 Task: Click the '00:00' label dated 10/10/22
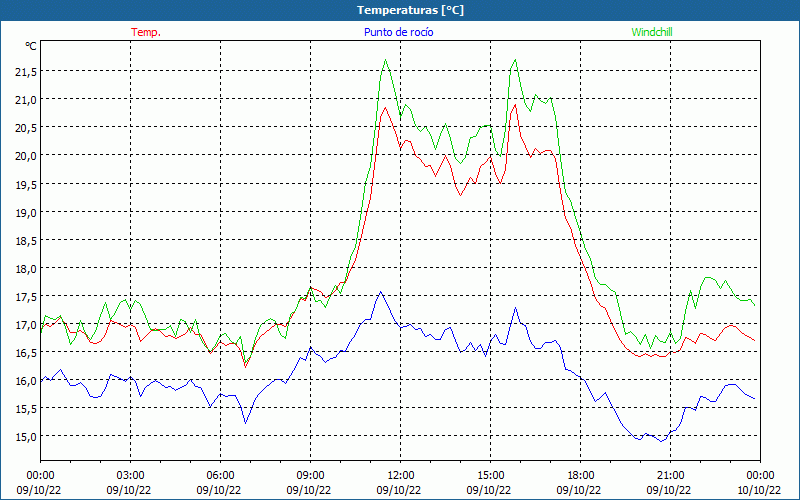(760, 476)
